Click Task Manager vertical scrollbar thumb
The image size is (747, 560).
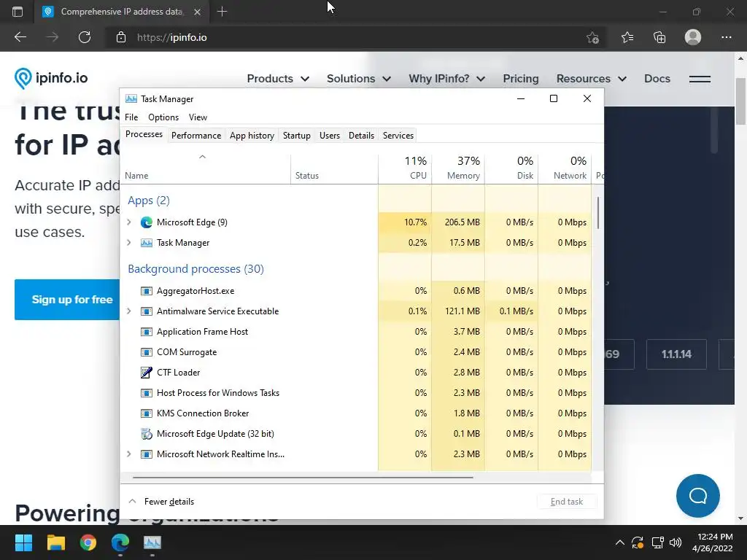point(598,213)
